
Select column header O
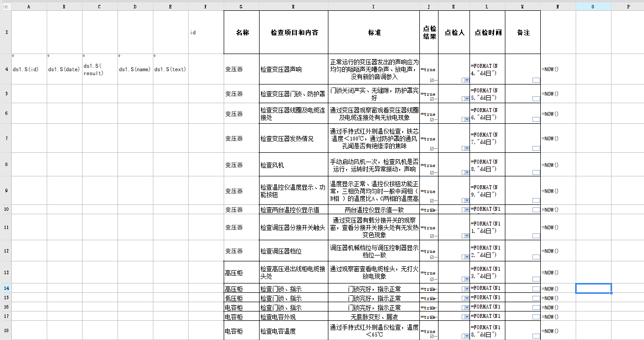[593, 7]
